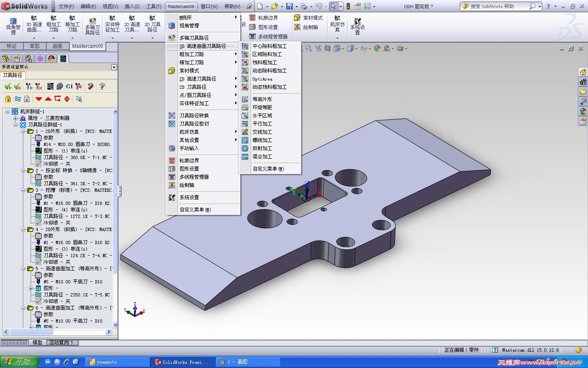Click the verify solid simulation icon
Screen dimensions: 588x368
point(60,86)
